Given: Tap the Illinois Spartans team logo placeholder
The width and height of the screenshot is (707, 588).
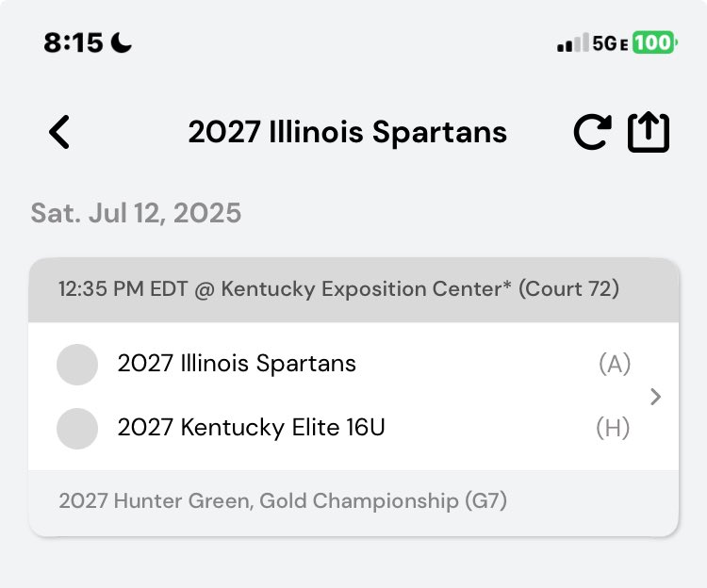Looking at the screenshot, I should (x=77, y=364).
